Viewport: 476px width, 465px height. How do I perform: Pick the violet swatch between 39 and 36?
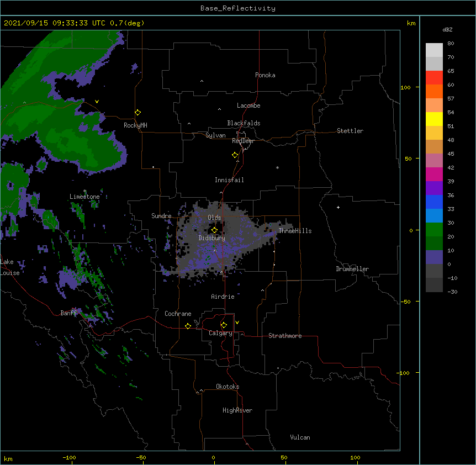pos(434,188)
